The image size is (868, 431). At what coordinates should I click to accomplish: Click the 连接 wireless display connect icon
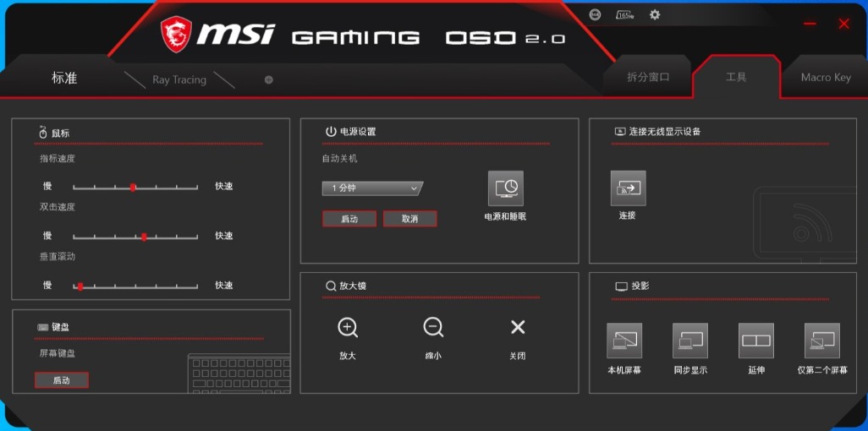click(x=628, y=188)
